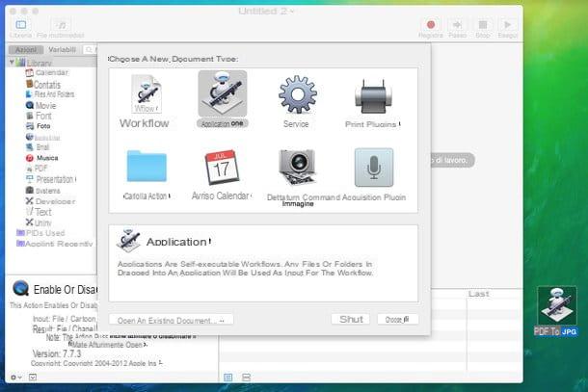The width and height of the screenshot is (588, 392).
Task: Show the log list view icon
Action: coord(228,377)
